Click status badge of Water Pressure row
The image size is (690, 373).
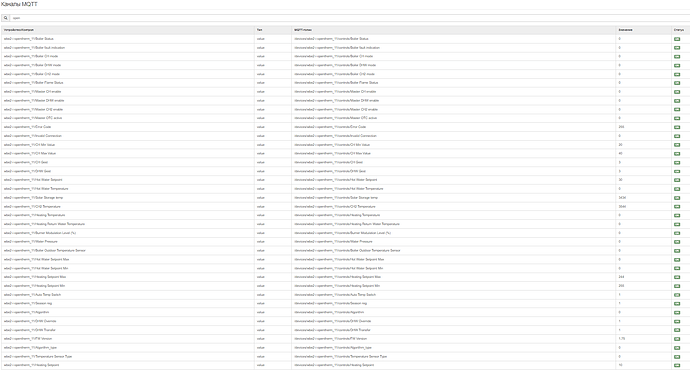pos(677,242)
